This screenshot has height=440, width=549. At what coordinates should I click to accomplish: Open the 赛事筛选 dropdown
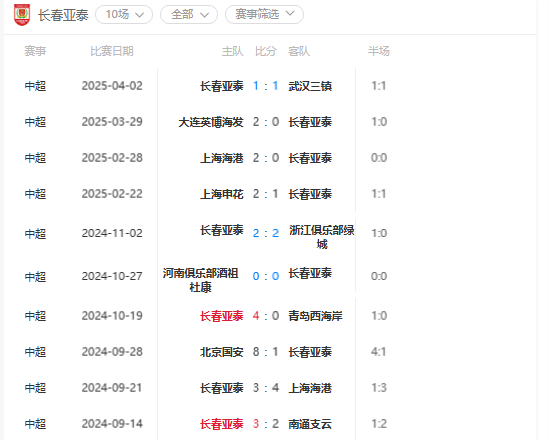[264, 15]
